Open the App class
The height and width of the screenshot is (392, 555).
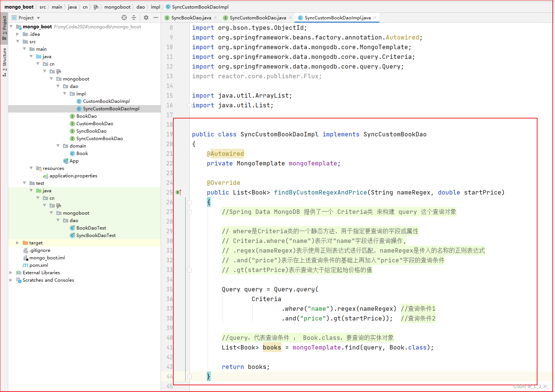pos(70,161)
